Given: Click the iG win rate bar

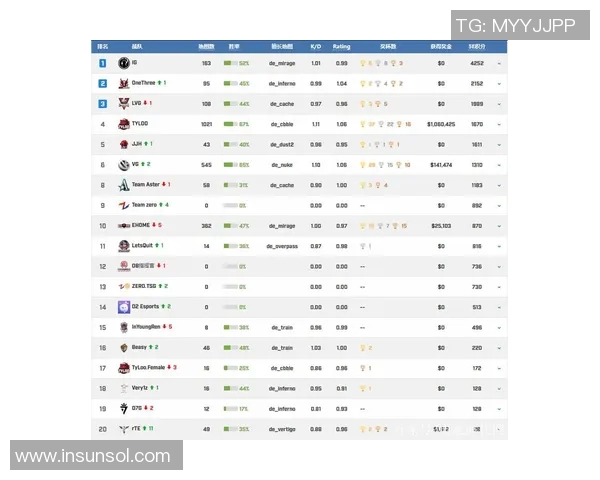Looking at the screenshot, I should pos(231,63).
